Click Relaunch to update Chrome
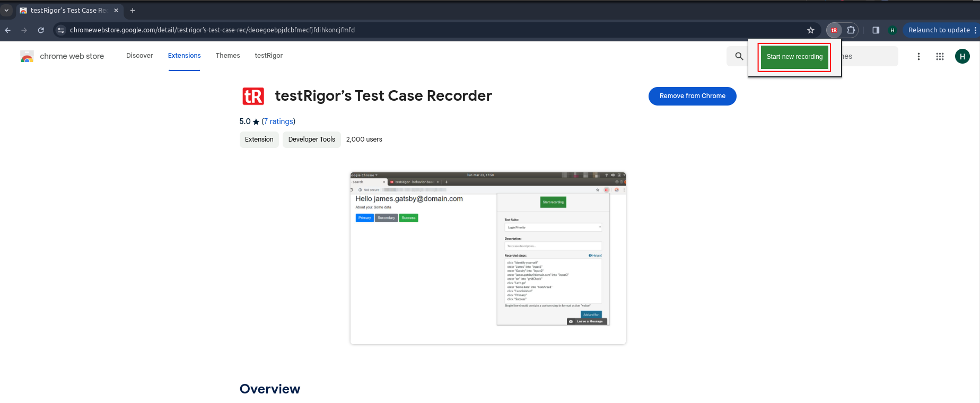 coord(939,30)
